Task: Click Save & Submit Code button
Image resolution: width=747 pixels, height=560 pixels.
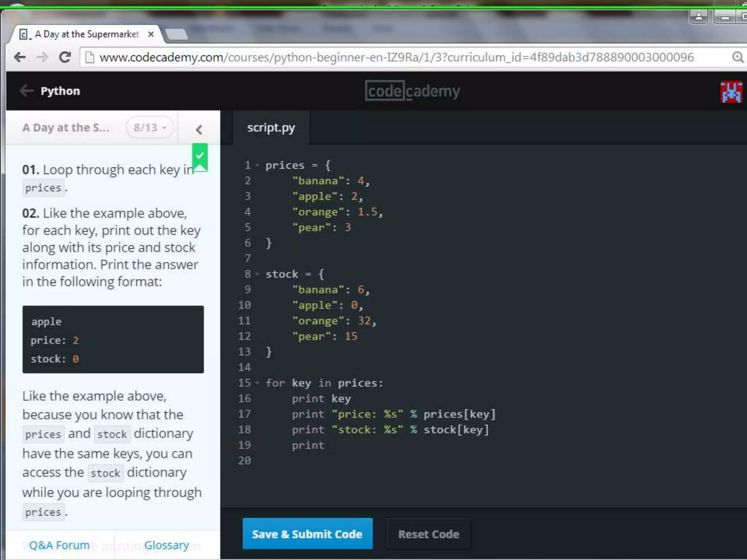Action: tap(307, 534)
